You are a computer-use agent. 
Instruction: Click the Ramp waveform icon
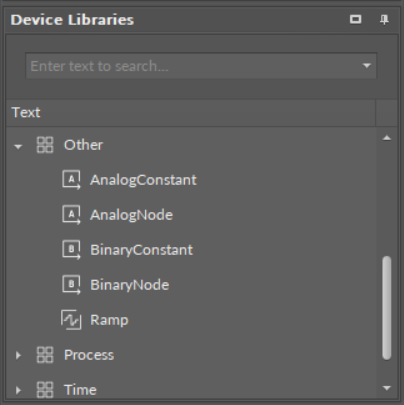coord(71,320)
